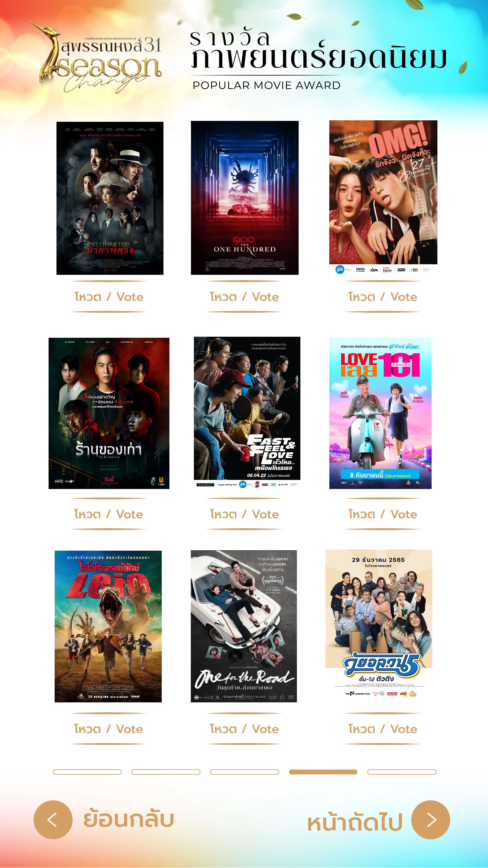Image resolution: width=488 pixels, height=868 pixels.
Task: Open the One for the Road poster
Action: tap(244, 626)
